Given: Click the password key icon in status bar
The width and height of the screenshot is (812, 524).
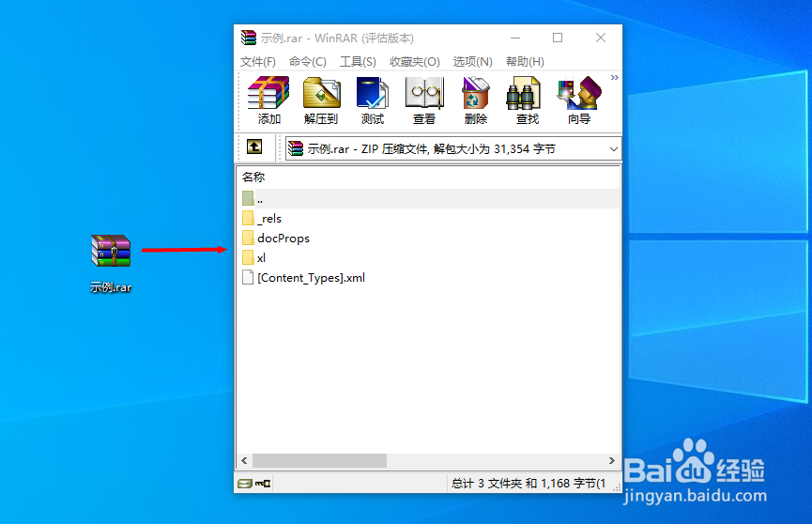Looking at the screenshot, I should coord(263,484).
